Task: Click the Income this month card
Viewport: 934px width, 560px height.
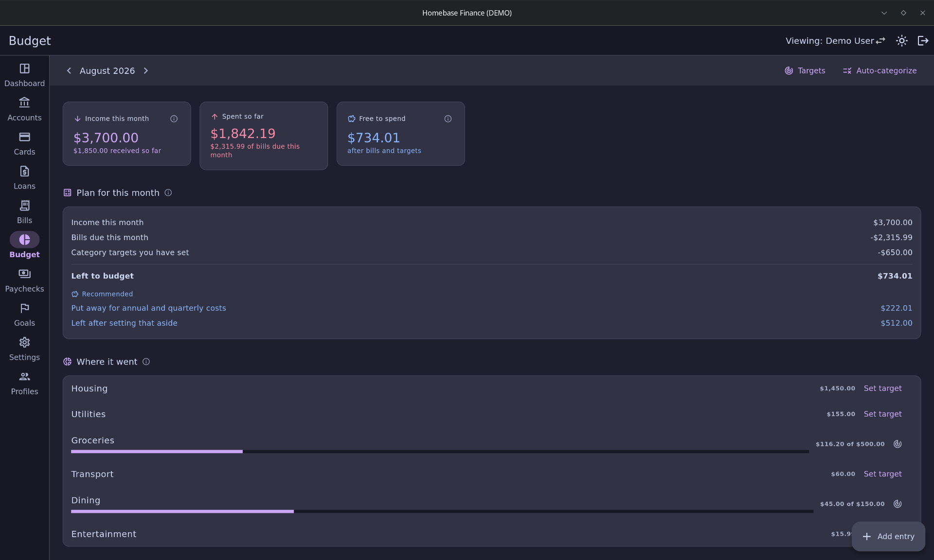Action: tap(127, 134)
